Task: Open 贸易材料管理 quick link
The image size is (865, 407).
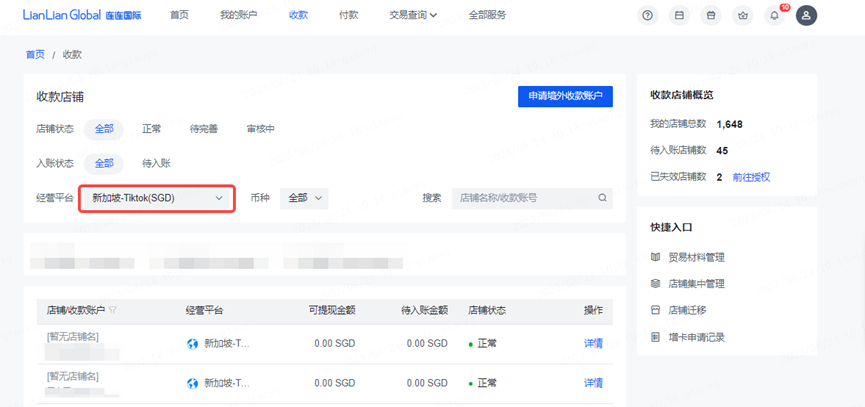Action: 696,257
